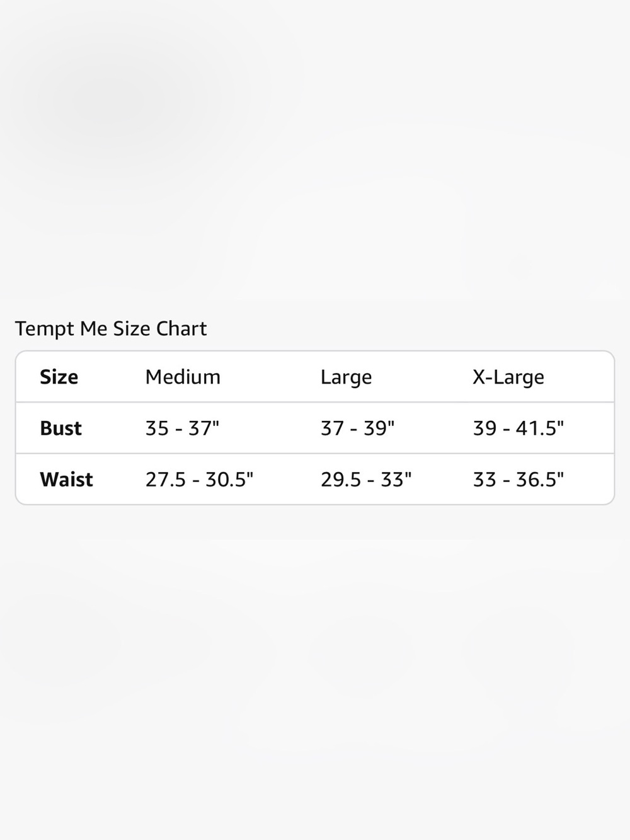Click the Tempt Me Size Chart title
The image size is (630, 840).
[x=111, y=329]
